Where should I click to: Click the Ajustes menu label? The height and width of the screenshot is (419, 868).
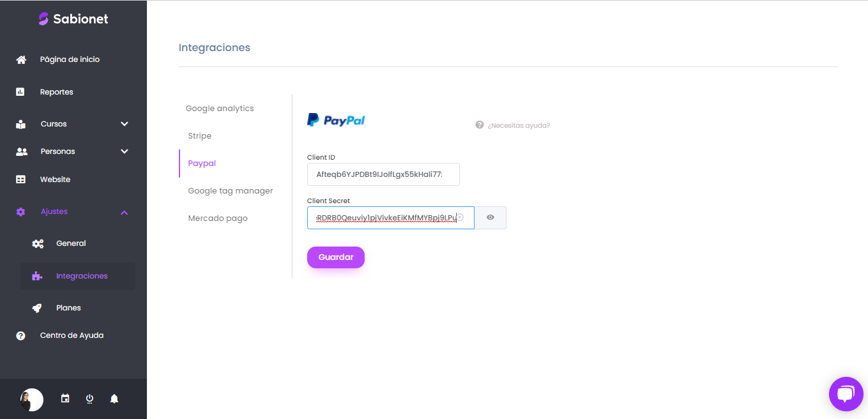click(54, 211)
